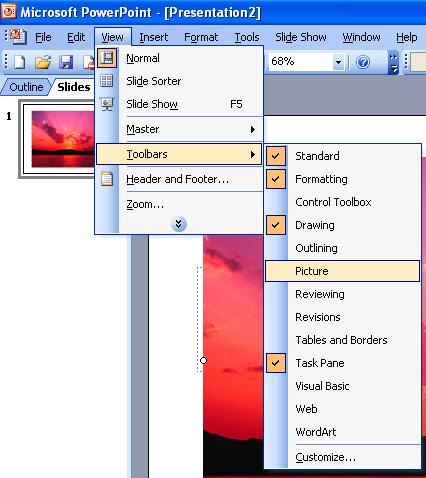The image size is (426, 478).
Task: Uncheck the Task Pane option
Action: click(x=343, y=363)
